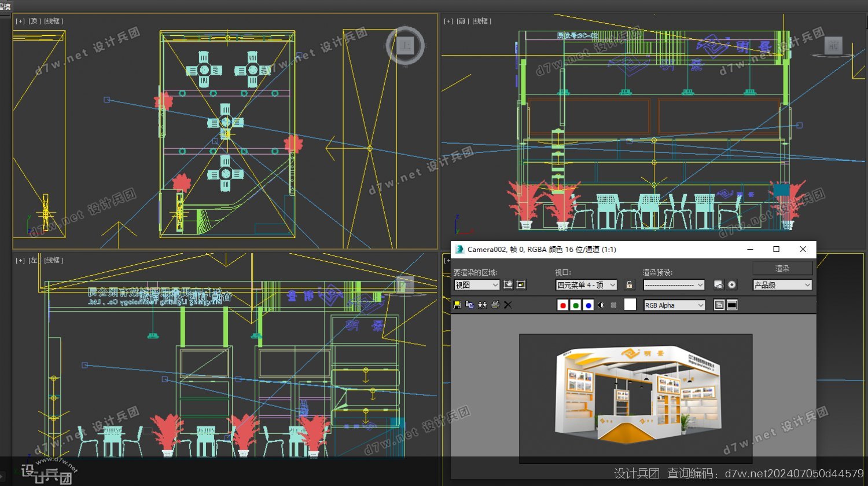Open the white color swatch

[630, 305]
